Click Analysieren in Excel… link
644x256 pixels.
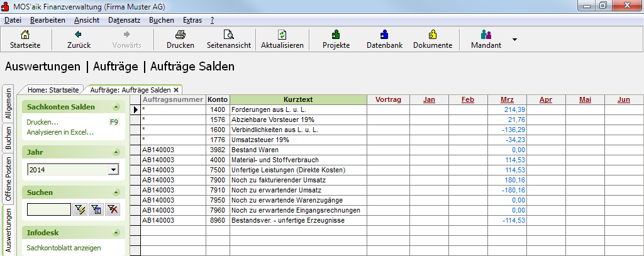click(60, 132)
